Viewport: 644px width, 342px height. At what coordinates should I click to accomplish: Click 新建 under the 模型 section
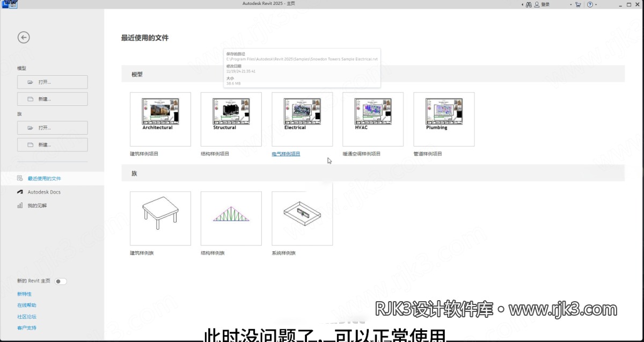(53, 99)
